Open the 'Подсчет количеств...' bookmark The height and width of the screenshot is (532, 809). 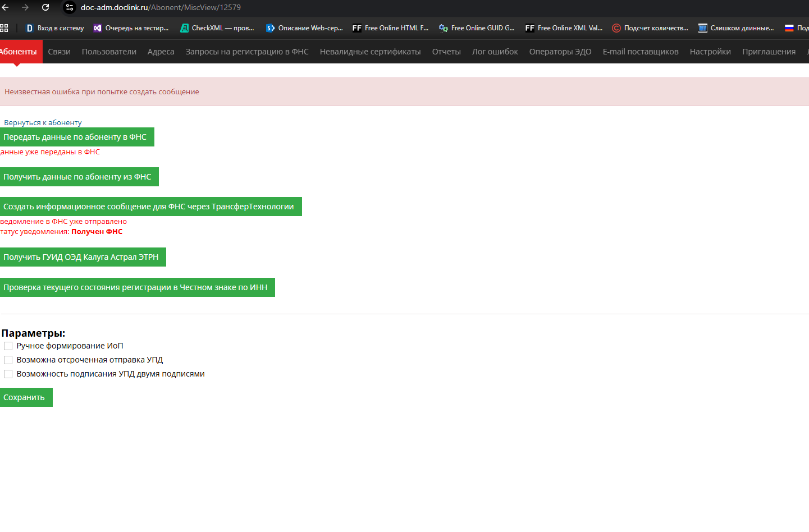pos(650,28)
